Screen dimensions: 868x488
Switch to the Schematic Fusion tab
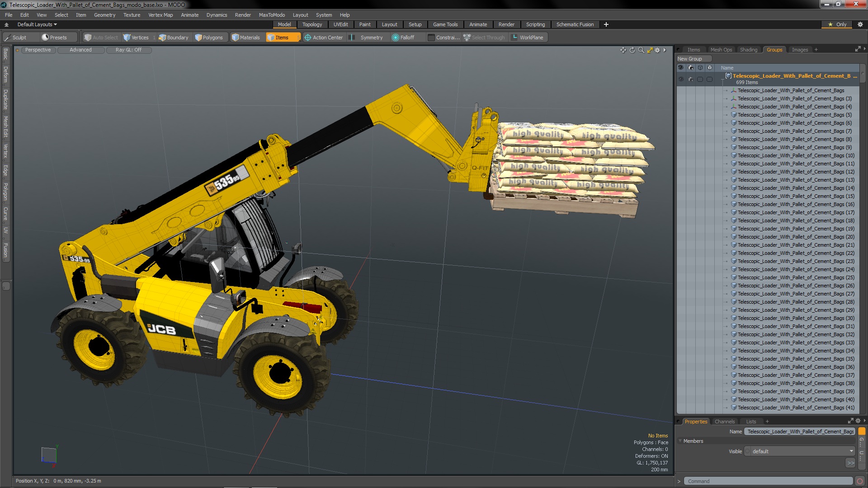pos(575,24)
